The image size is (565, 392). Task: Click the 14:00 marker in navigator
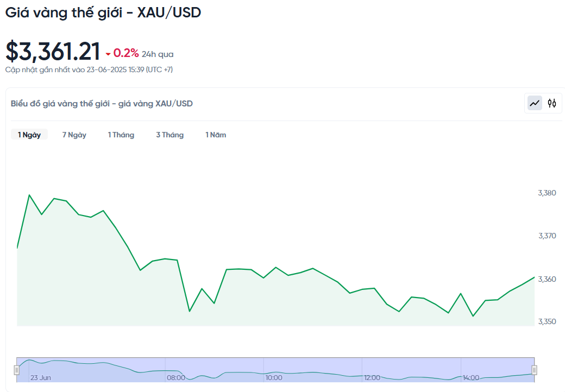click(471, 377)
